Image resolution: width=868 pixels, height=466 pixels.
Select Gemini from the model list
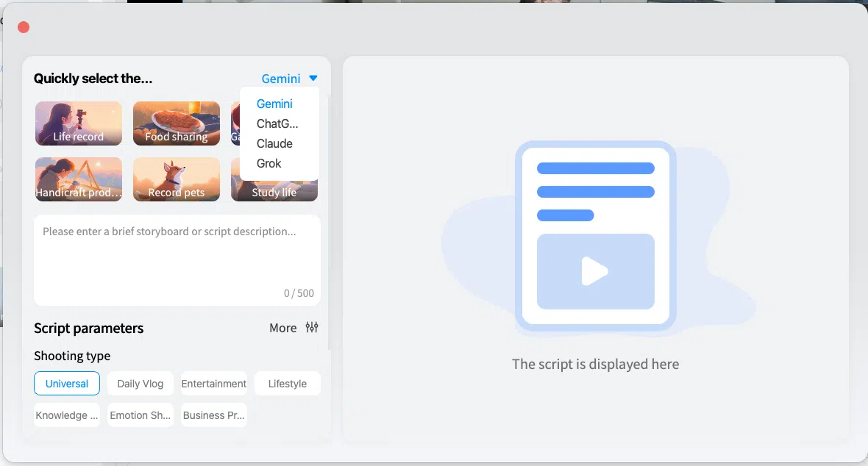tap(274, 104)
